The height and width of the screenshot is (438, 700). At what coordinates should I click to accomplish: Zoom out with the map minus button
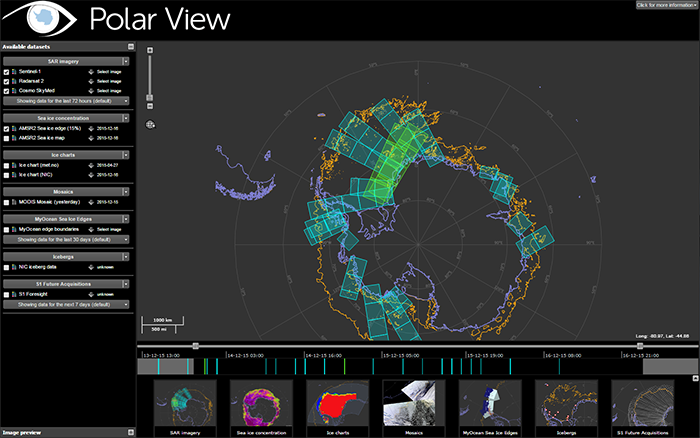click(150, 105)
